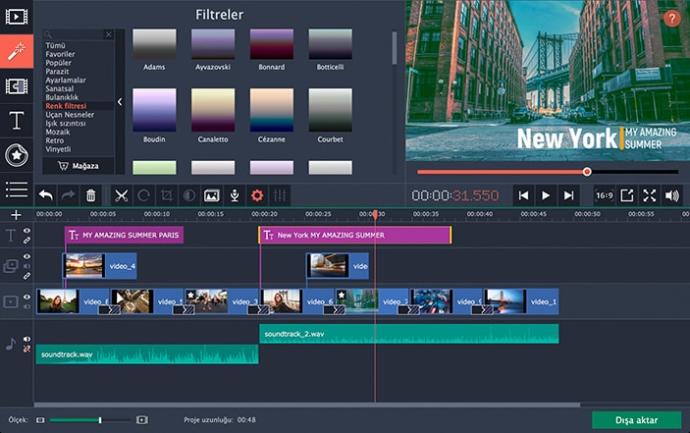Choose the Bulanıklık category

(62, 97)
